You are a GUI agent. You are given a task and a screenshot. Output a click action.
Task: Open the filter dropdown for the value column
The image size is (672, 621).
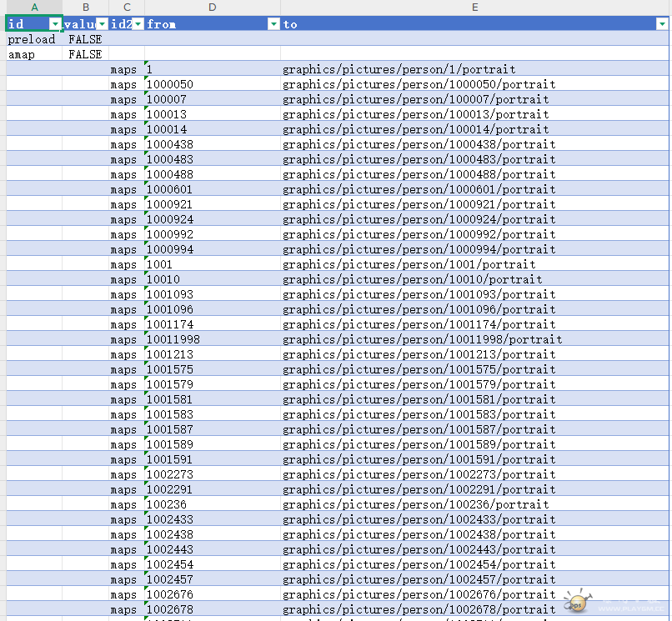[x=102, y=24]
